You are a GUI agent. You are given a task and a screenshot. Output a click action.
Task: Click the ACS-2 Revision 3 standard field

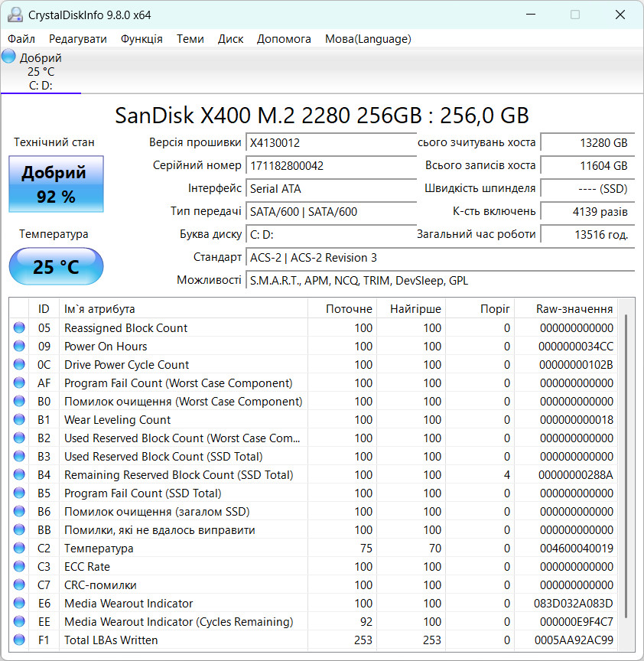(440, 258)
